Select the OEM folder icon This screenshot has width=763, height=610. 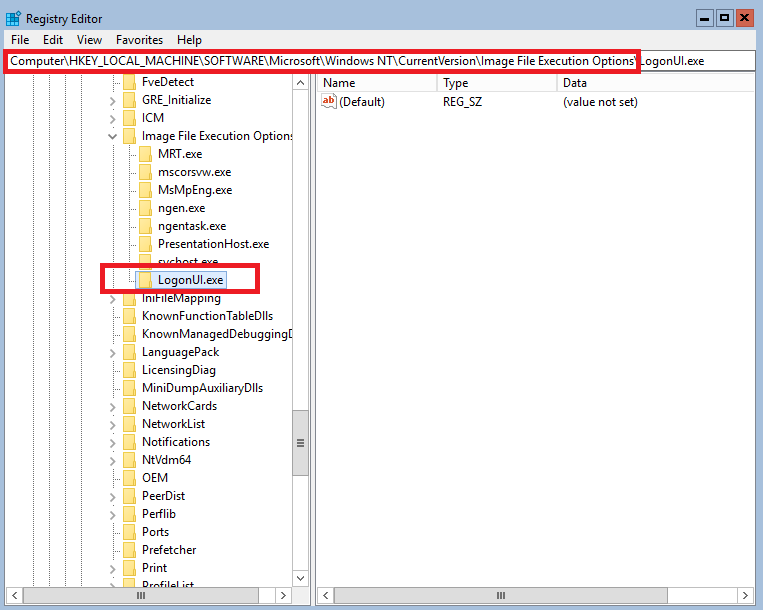click(x=129, y=478)
